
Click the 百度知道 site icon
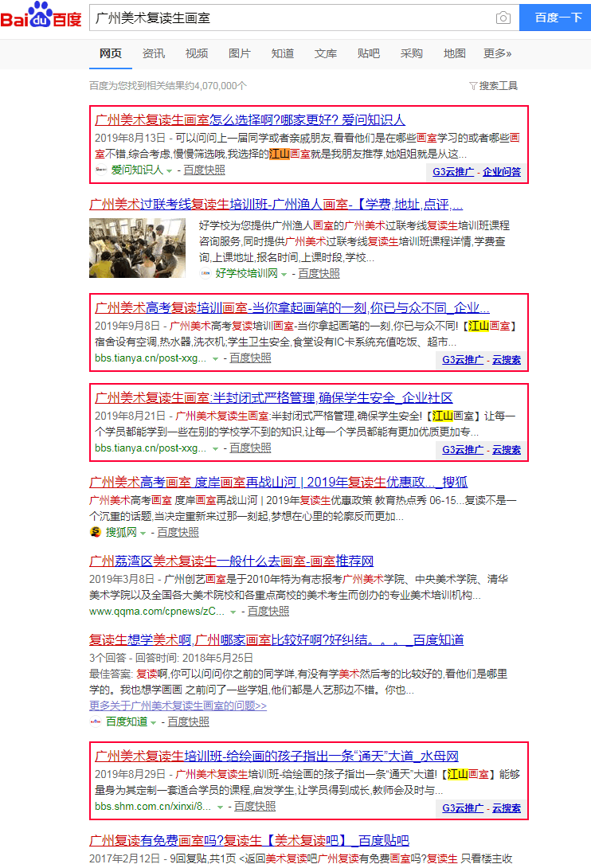tap(96, 721)
